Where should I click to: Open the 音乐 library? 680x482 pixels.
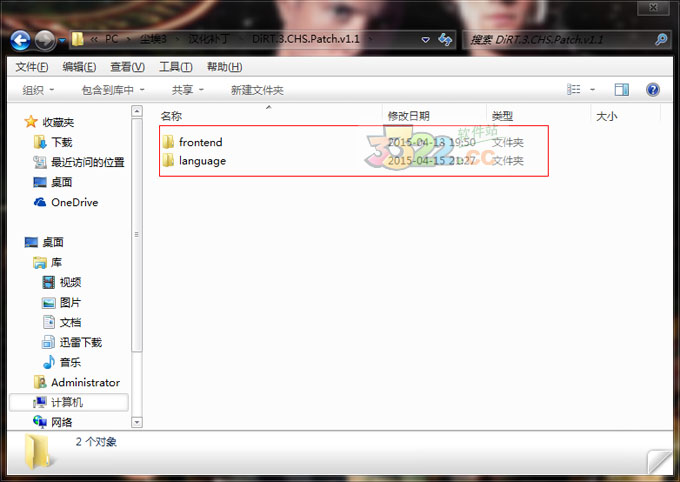(x=70, y=362)
